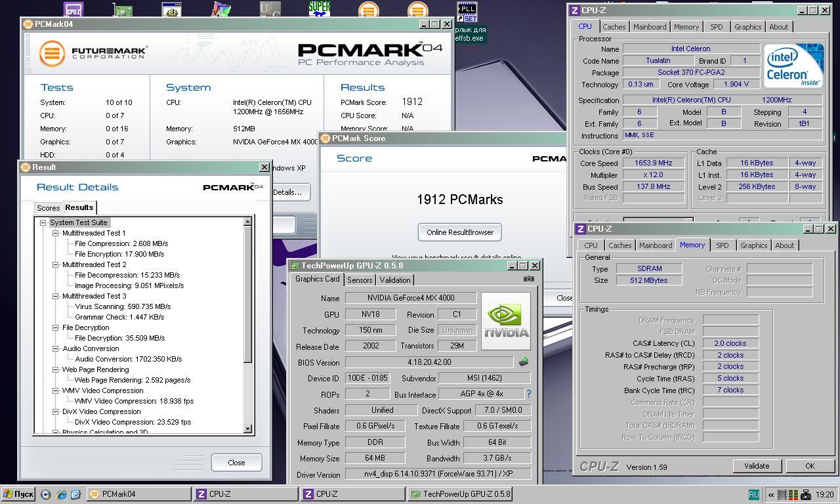The width and height of the screenshot is (840, 504).
Task: Open the green circuit card desktop icon
Action: coord(122,9)
